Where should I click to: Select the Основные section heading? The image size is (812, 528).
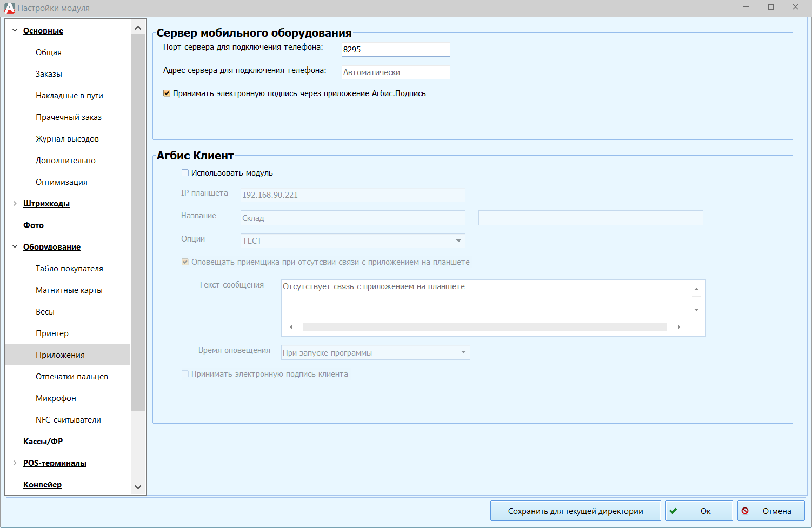[x=43, y=31]
